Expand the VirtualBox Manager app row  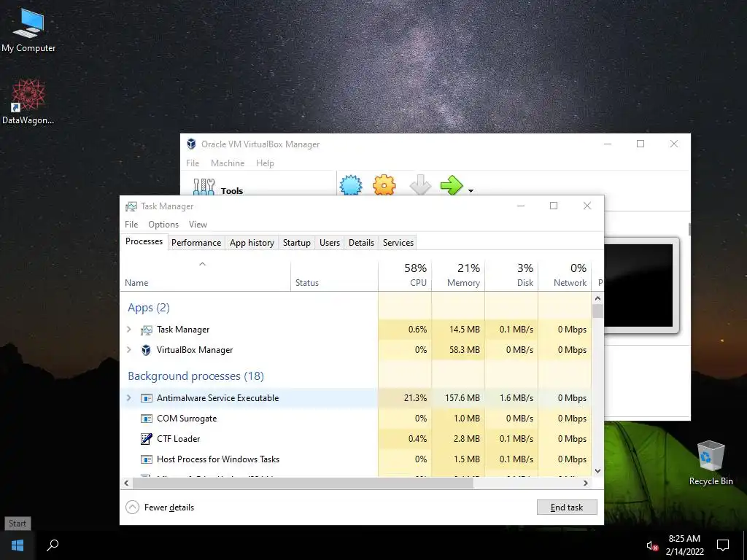pyautogui.click(x=128, y=349)
